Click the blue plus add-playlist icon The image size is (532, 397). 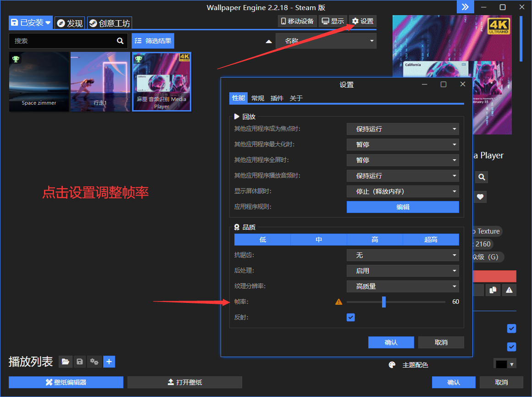click(109, 362)
